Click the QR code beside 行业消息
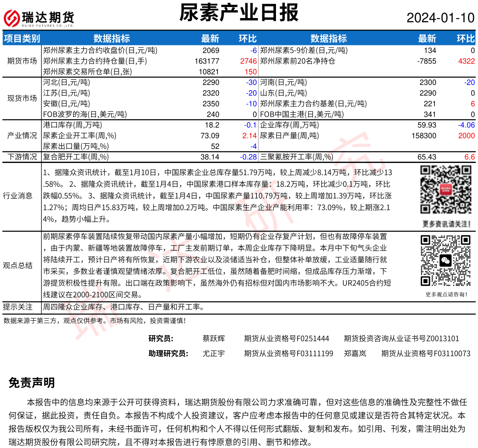 pos(446,190)
